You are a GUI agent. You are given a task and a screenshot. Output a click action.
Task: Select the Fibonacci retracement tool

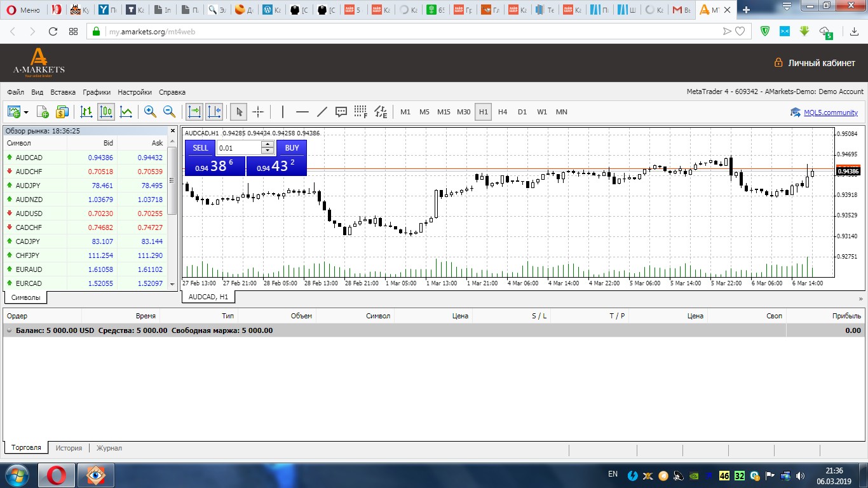[361, 112]
